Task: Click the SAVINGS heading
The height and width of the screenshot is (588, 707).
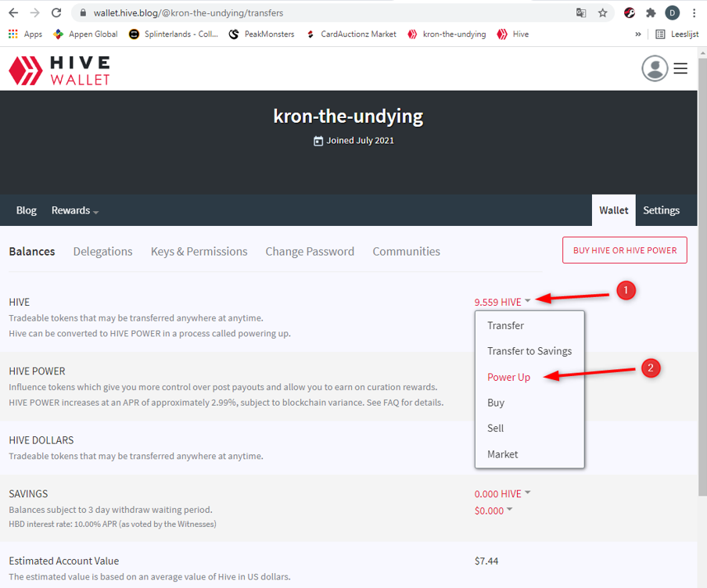Action: click(x=28, y=494)
